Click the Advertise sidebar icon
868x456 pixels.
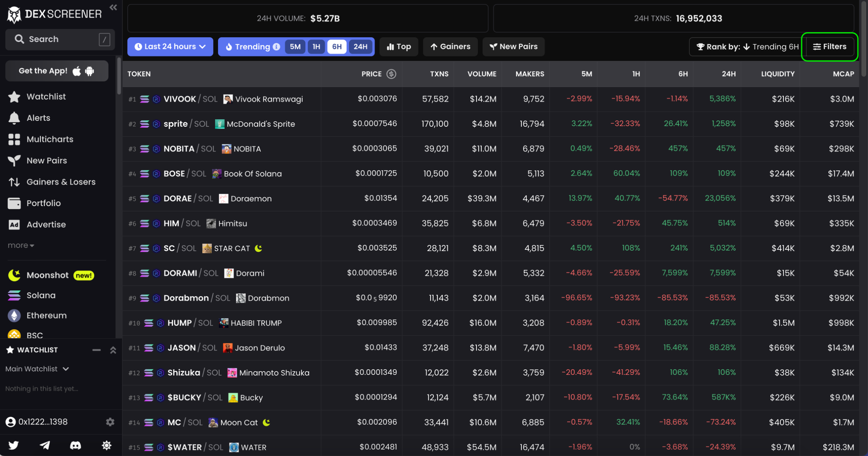(x=14, y=224)
